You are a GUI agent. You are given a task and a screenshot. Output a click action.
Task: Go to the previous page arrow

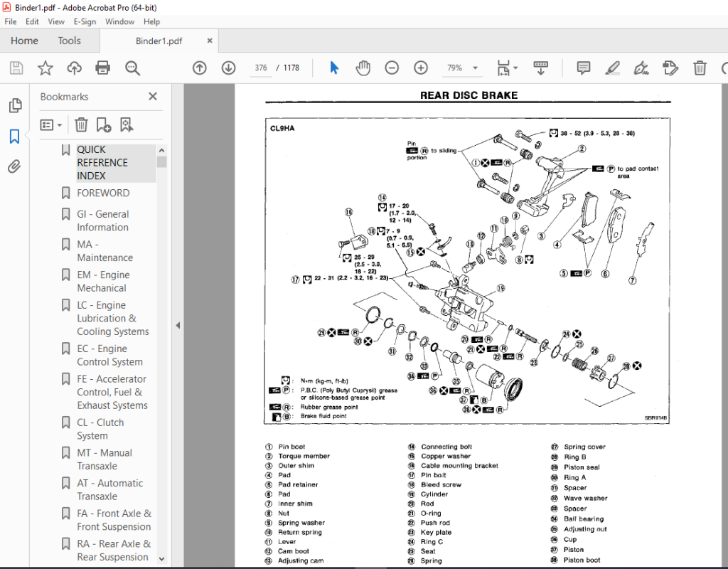click(x=200, y=68)
